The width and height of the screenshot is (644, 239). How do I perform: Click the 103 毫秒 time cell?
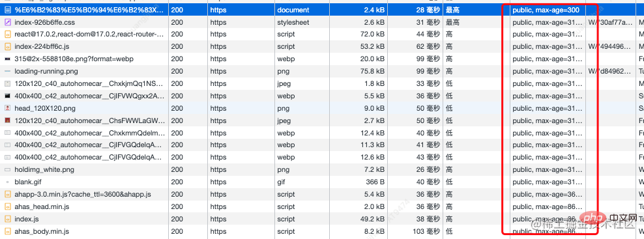pyautogui.click(x=426, y=231)
